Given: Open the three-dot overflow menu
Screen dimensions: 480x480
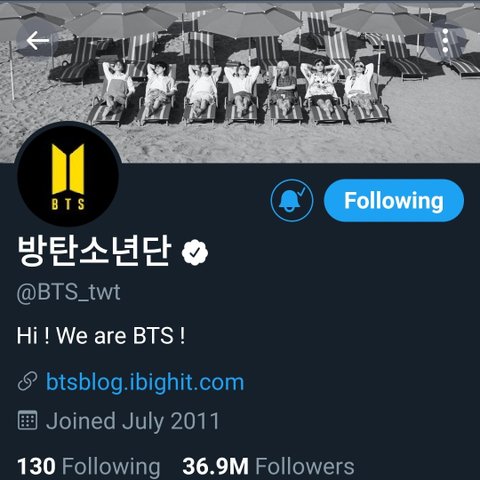Looking at the screenshot, I should [x=445, y=41].
